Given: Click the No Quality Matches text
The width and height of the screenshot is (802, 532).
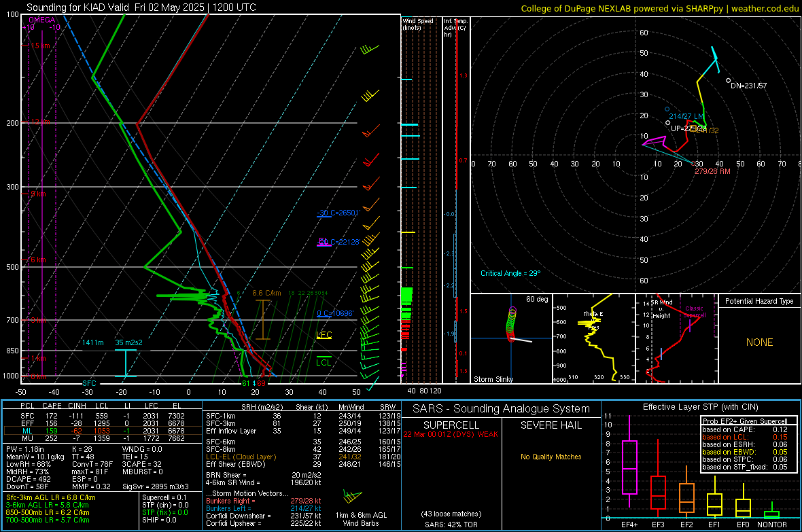Looking at the screenshot, I should (x=551, y=457).
